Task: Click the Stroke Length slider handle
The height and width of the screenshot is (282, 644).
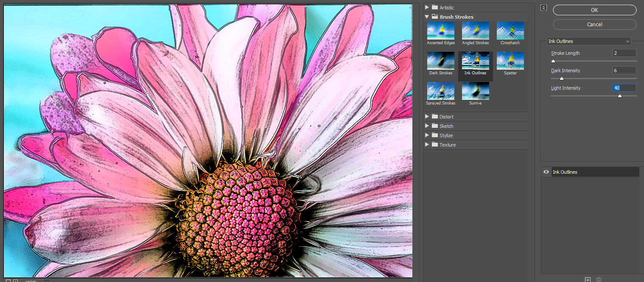Action: [553, 61]
